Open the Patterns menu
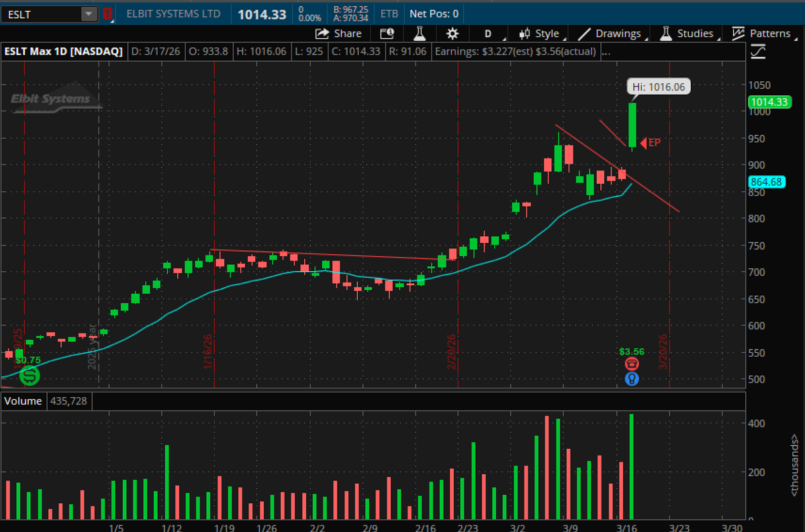 click(x=764, y=34)
